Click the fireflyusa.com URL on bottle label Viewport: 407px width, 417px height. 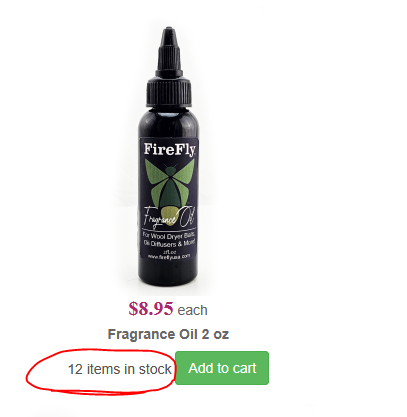[x=169, y=256]
